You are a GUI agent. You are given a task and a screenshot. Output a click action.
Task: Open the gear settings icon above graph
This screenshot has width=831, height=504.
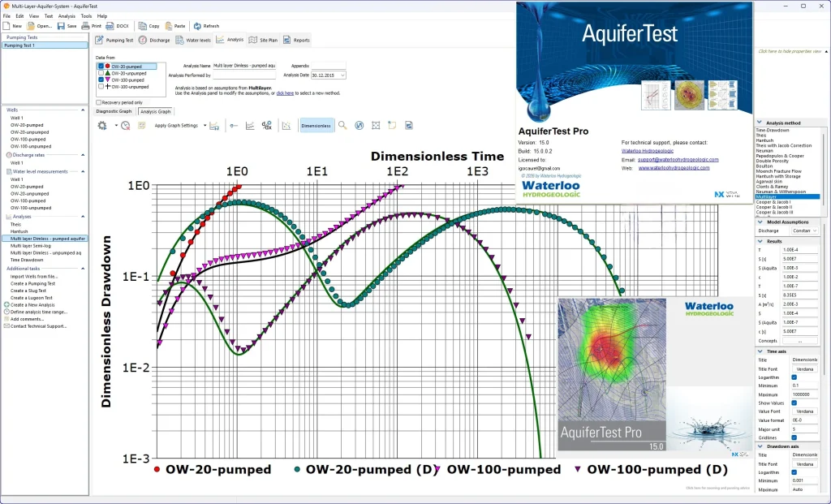click(102, 126)
